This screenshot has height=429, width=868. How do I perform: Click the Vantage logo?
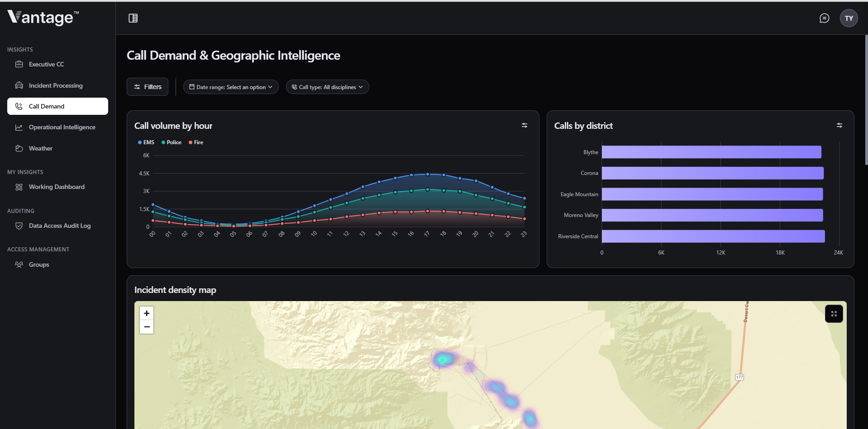point(43,17)
